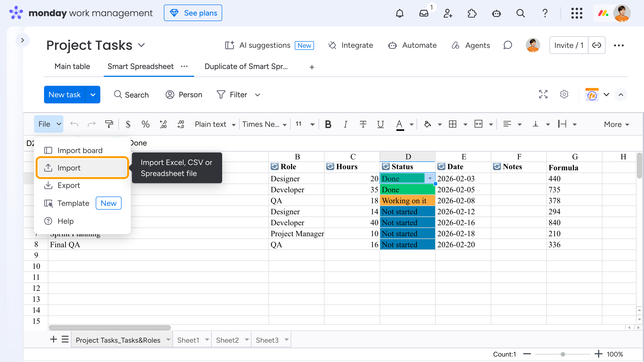Click the New task button

[64, 95]
